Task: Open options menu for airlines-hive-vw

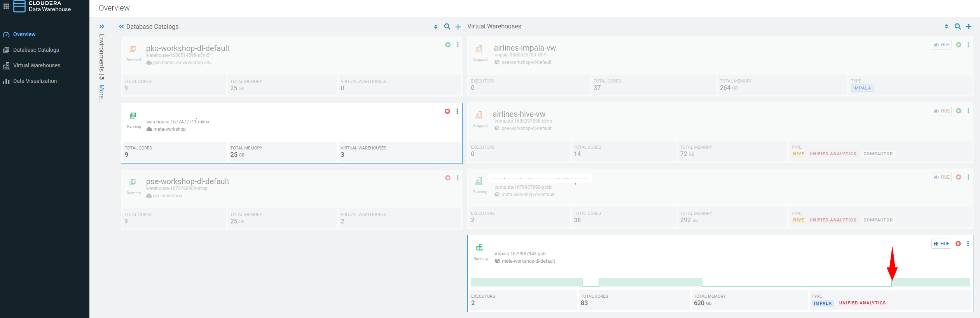Action: [968, 111]
